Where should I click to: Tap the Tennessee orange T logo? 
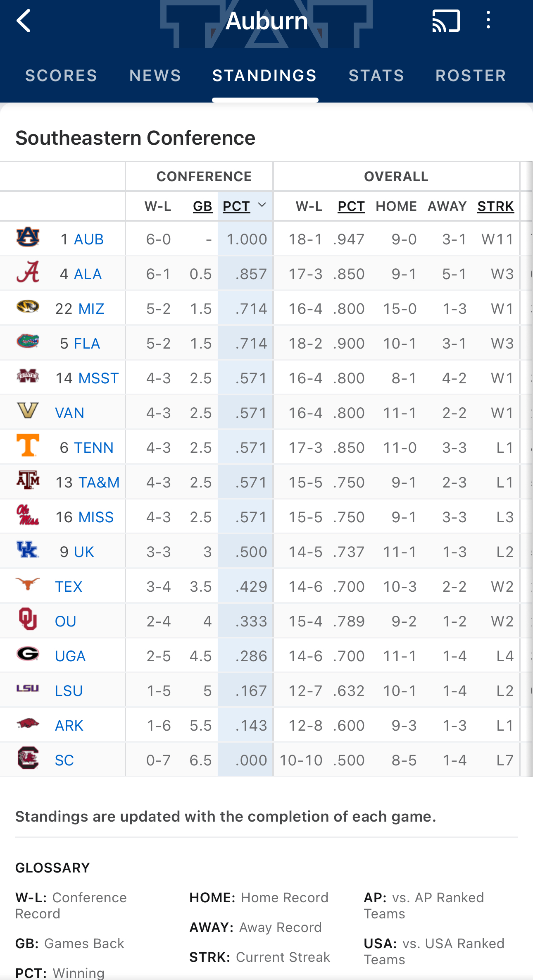tap(28, 446)
